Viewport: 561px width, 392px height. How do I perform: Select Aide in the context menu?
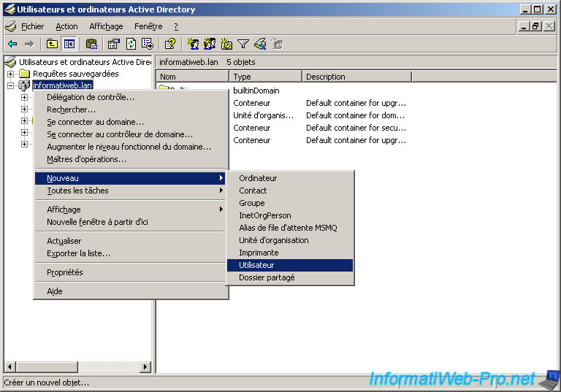click(130, 291)
